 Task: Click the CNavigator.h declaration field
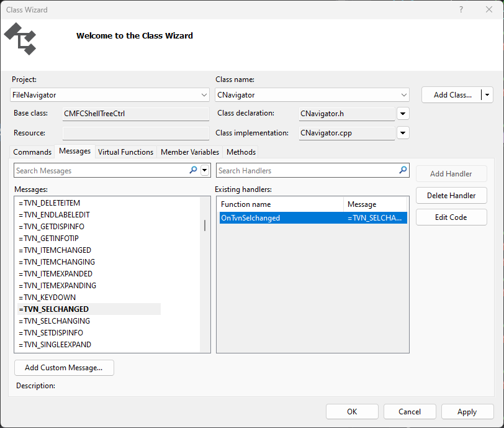pos(346,114)
